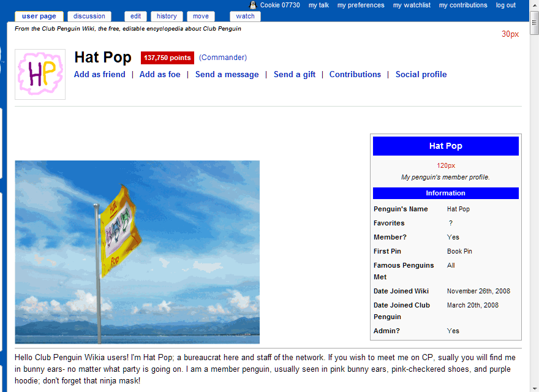Switch to the user page tab
This screenshot has width=539, height=392.
(x=39, y=16)
